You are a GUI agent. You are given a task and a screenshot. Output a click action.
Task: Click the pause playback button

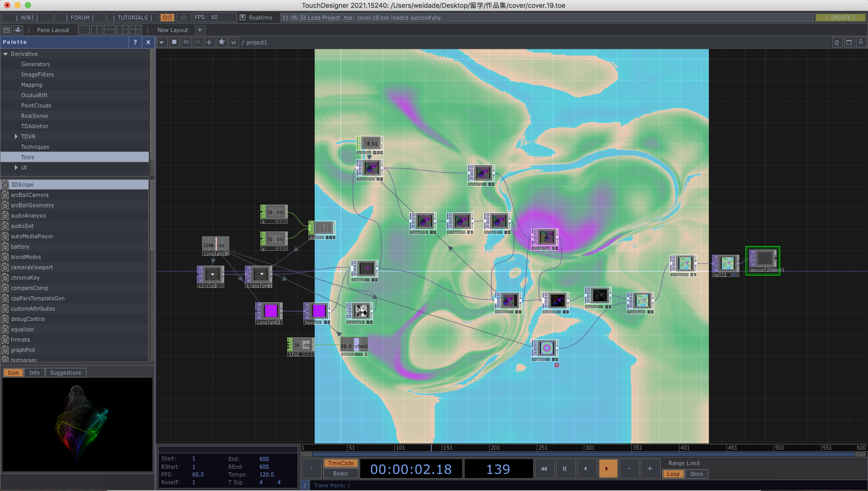coord(564,469)
